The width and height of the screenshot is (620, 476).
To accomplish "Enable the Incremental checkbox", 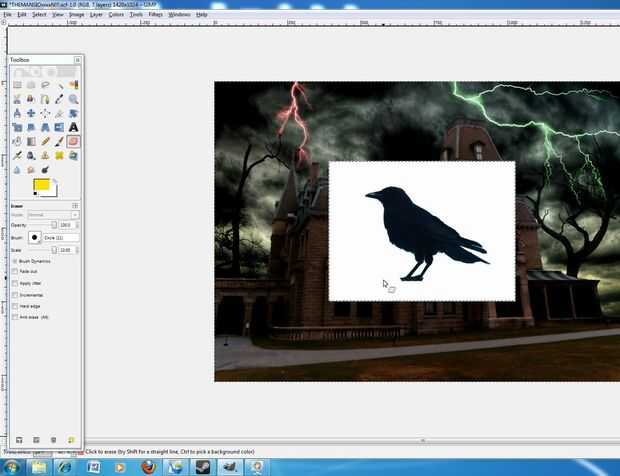I will [x=15, y=295].
